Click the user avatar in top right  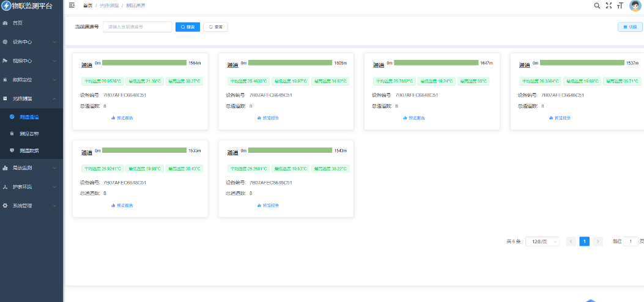(x=635, y=6)
